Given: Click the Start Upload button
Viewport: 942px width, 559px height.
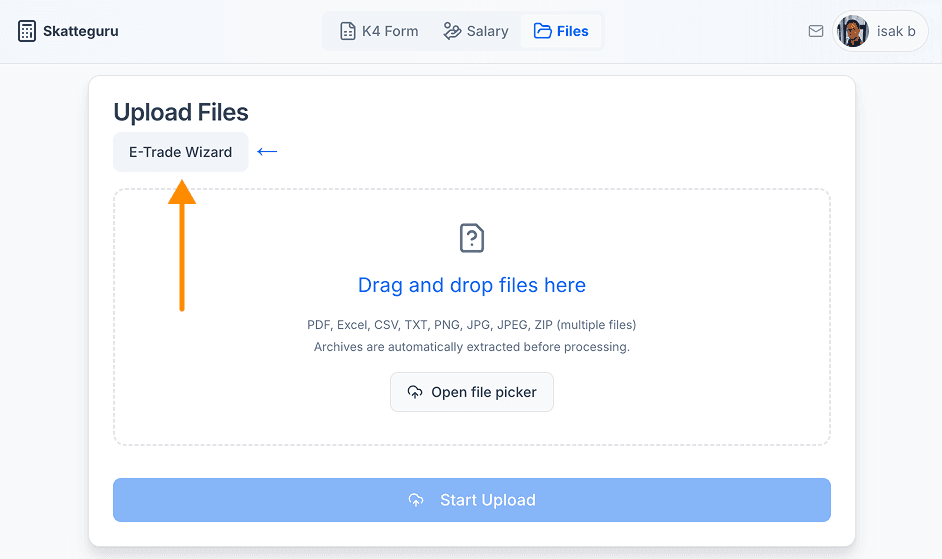Looking at the screenshot, I should click(472, 500).
